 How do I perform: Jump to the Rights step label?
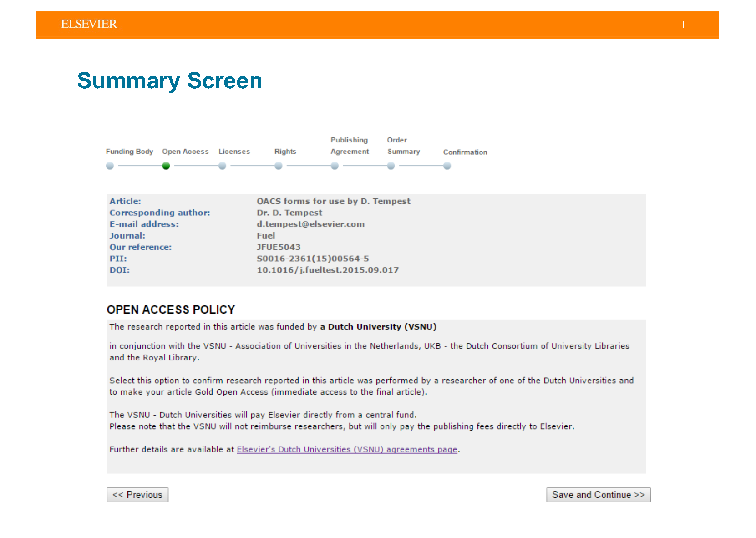point(285,152)
